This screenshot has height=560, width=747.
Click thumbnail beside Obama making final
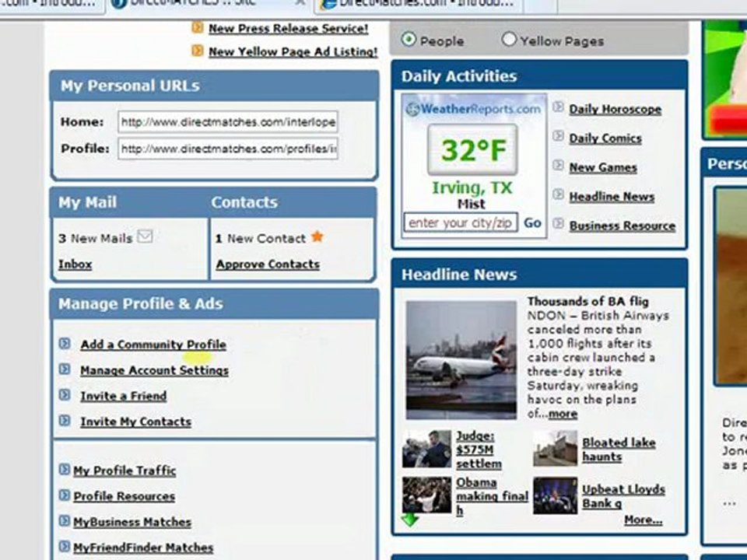[426, 495]
